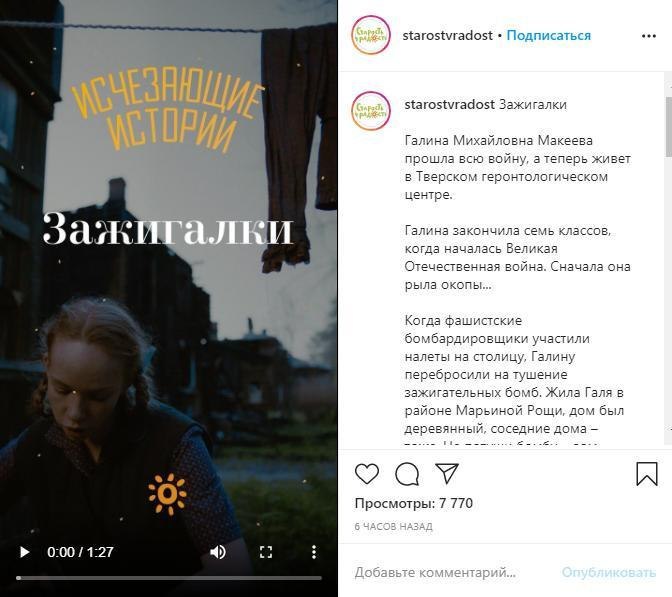Like the post with the heart icon

tap(367, 474)
